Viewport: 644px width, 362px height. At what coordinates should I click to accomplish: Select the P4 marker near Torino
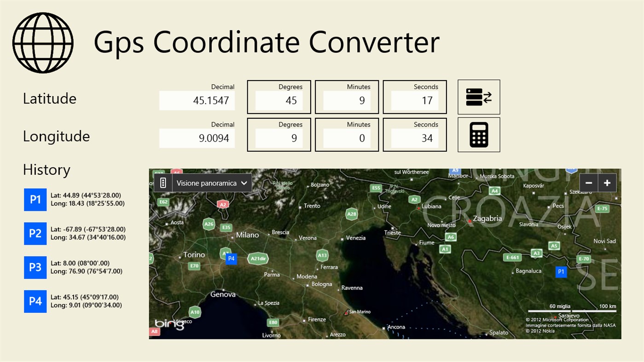pyautogui.click(x=231, y=259)
